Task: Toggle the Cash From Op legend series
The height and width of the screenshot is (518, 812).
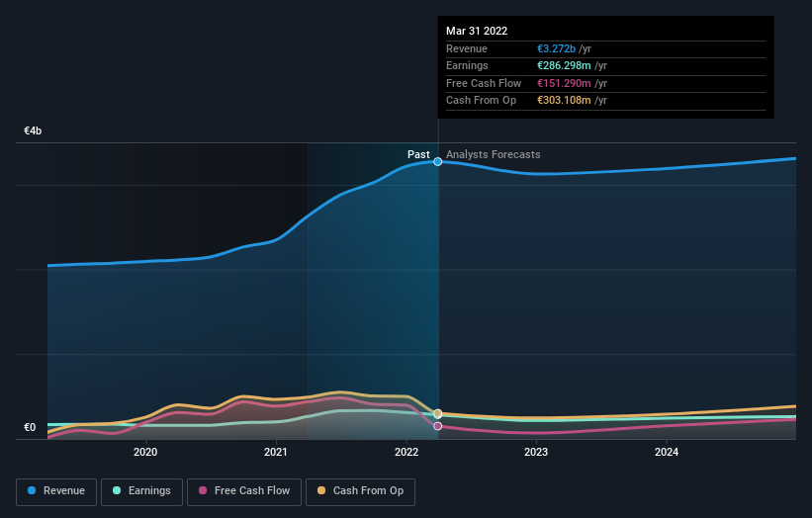Action: (x=360, y=491)
